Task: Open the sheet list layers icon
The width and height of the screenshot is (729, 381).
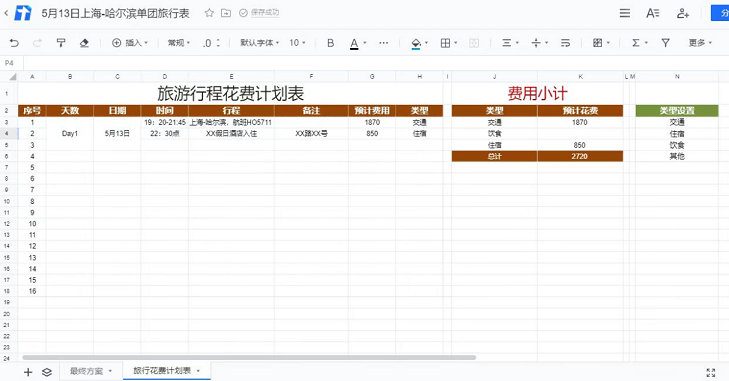Action: click(47, 372)
